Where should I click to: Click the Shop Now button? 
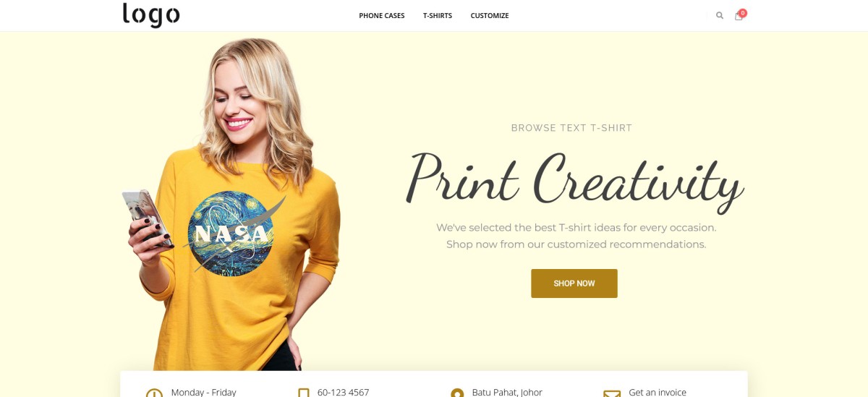point(574,283)
